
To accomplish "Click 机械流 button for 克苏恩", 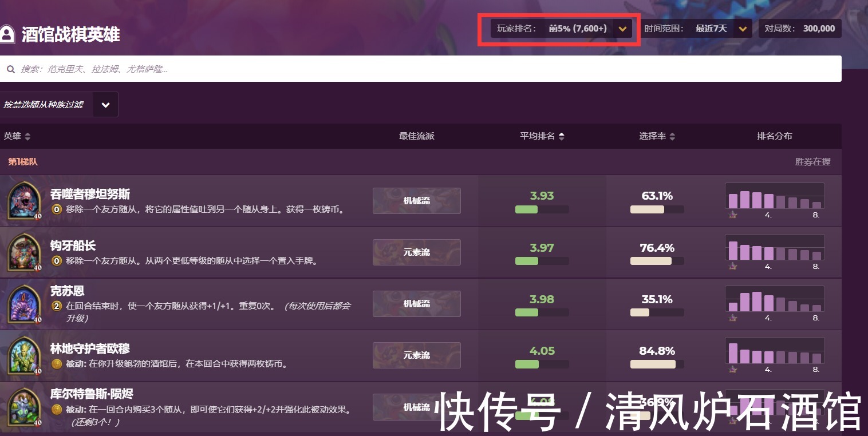I will (416, 304).
